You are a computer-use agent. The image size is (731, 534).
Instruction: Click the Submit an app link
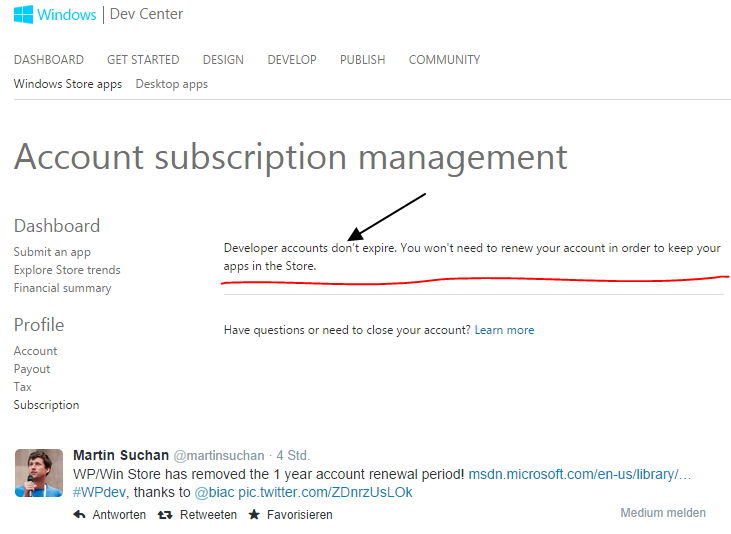tap(52, 252)
